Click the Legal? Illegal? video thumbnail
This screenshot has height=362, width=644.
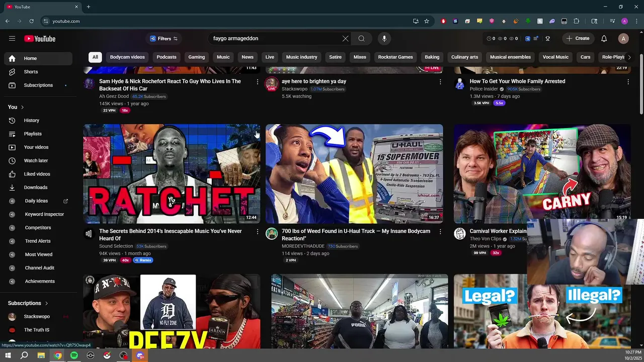tap(542, 311)
